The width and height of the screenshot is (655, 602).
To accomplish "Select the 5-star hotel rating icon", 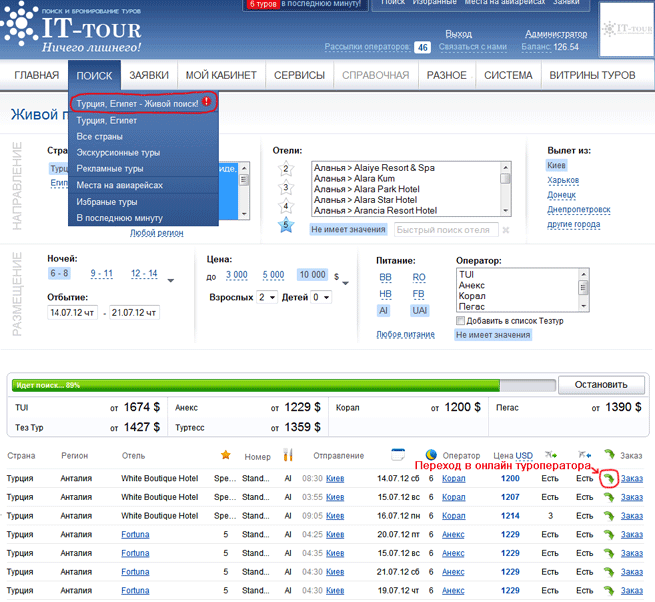I will click(x=286, y=225).
